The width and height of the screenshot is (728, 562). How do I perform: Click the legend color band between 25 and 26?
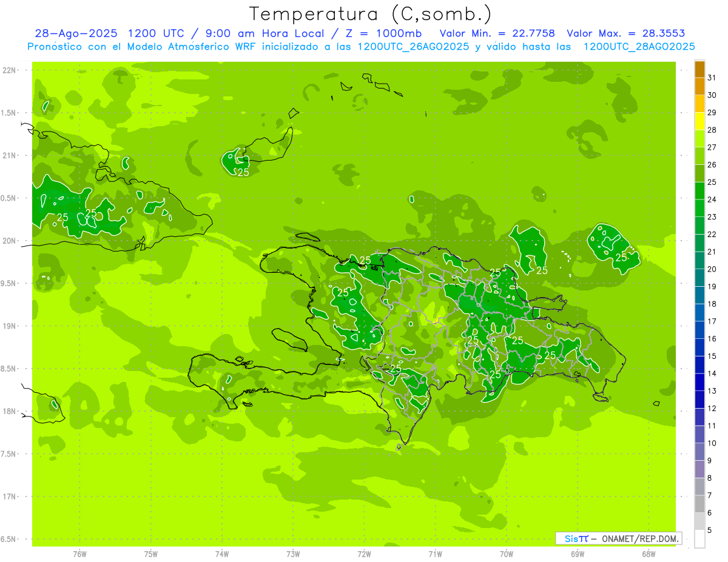[x=699, y=173]
